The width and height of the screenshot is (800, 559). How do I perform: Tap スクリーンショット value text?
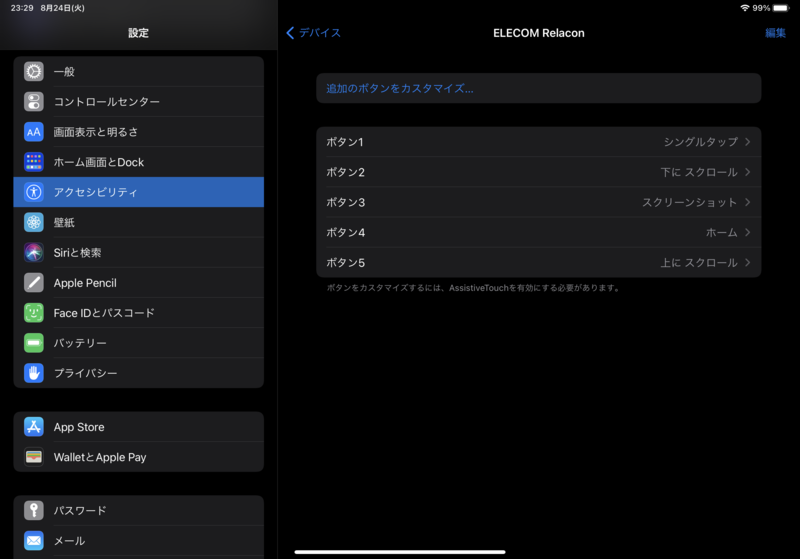pyautogui.click(x=690, y=202)
